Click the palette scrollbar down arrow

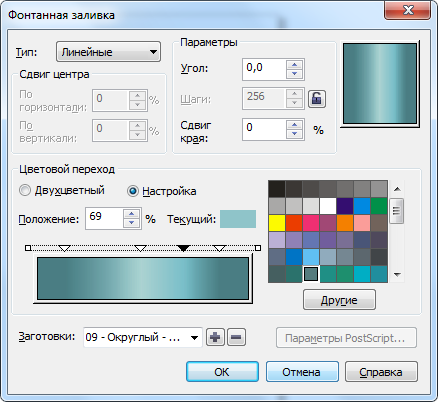(397, 275)
